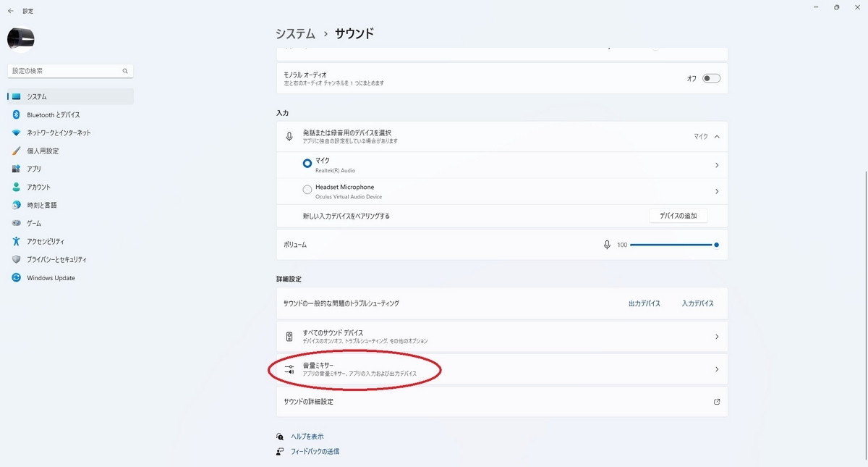Click the 設定の検索 search field

coord(71,71)
